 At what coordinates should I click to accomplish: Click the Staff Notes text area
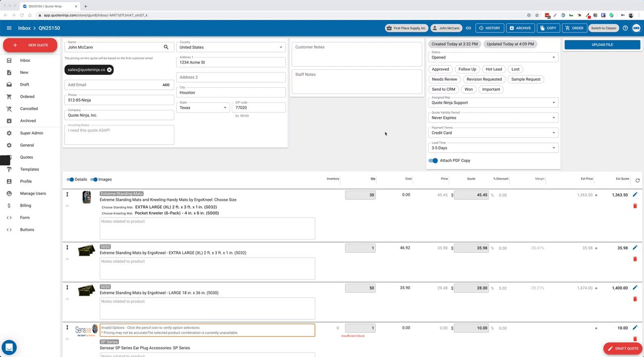(357, 81)
